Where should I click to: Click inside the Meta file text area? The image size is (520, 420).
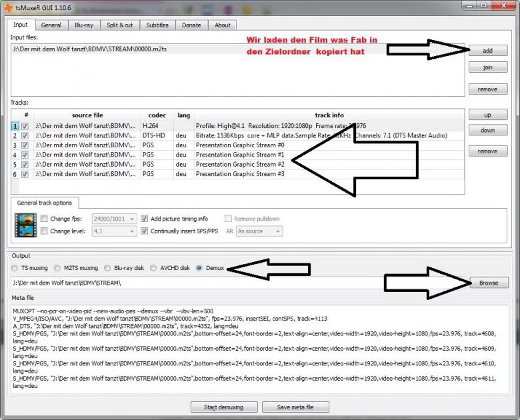(260, 349)
